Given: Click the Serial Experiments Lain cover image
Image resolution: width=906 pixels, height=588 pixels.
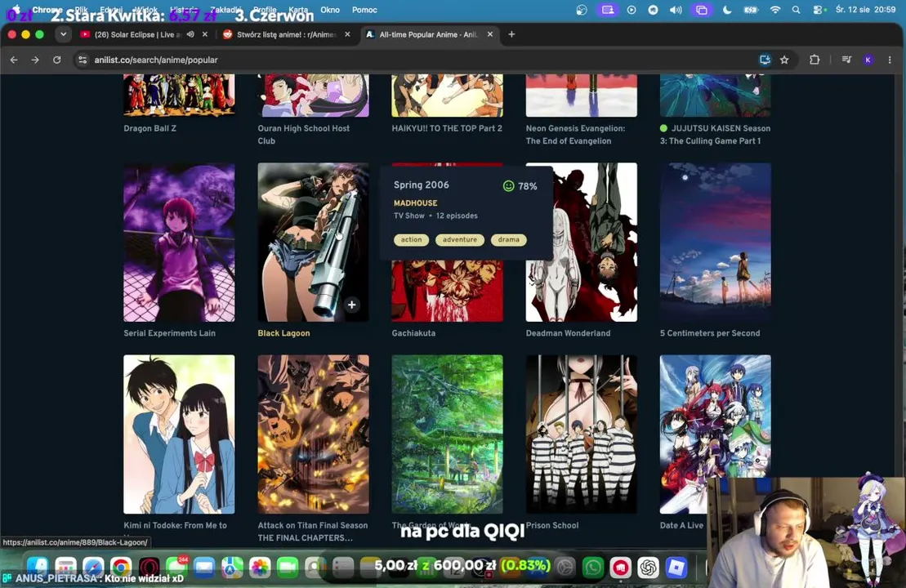Looking at the screenshot, I should (x=179, y=242).
